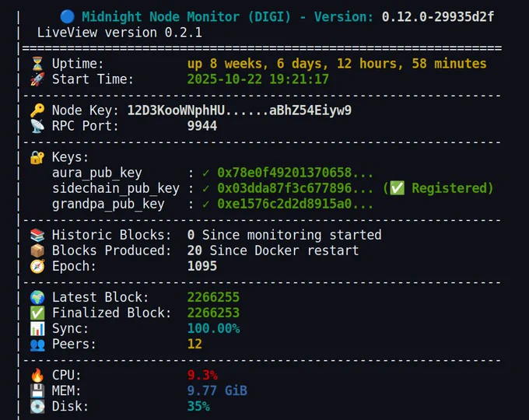Select the version string 0.12.0-29935d2f
Screen dimensions: 529x420
(437, 16)
